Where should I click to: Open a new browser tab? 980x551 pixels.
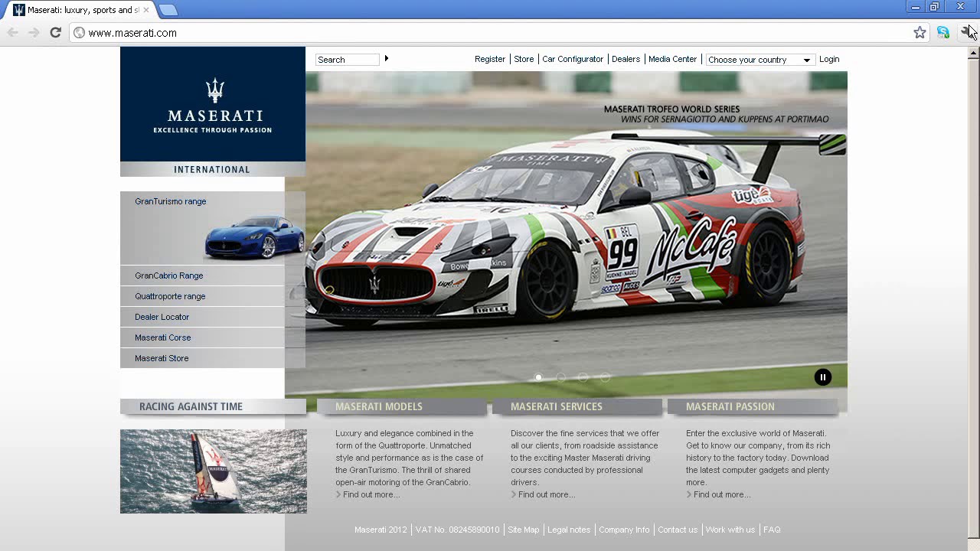[168, 10]
